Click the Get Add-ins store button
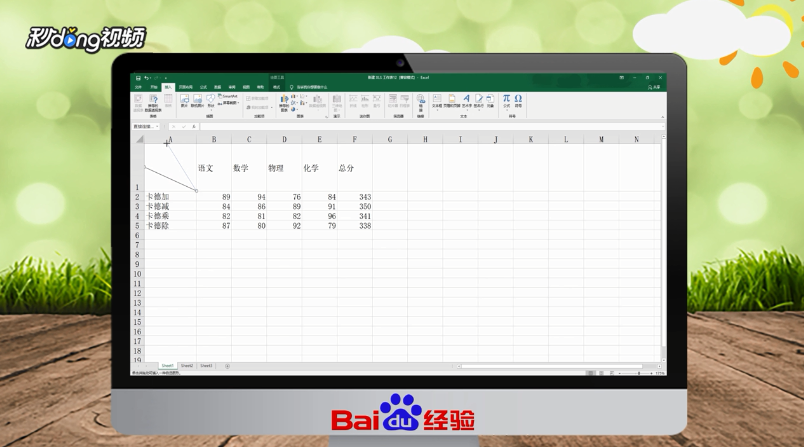Screen dimensions: 804x447 click(257, 98)
